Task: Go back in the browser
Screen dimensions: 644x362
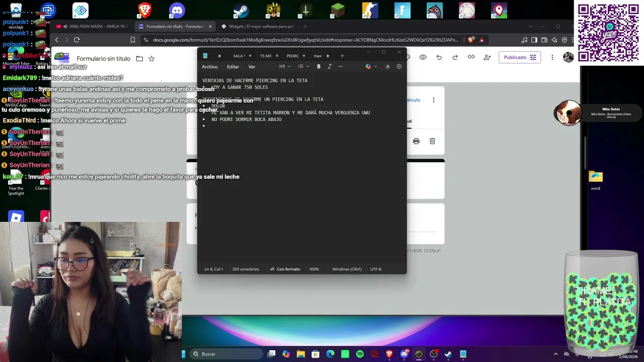Action: [57, 40]
